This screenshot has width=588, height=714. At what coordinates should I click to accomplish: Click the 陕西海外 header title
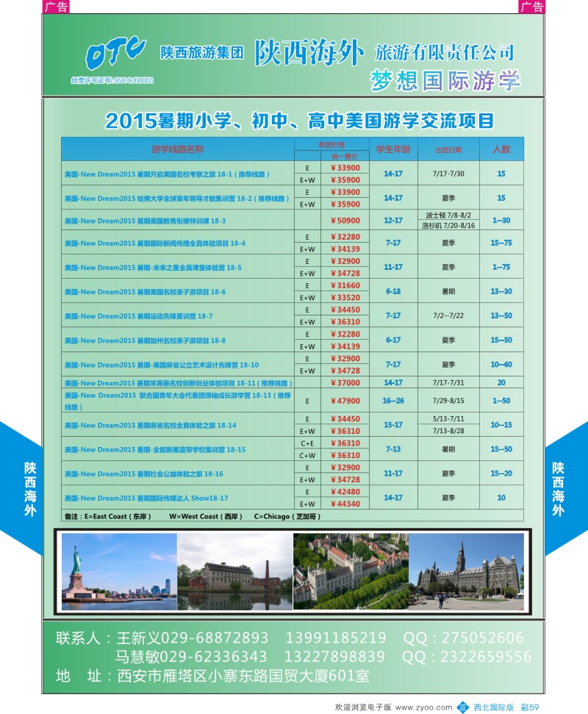pos(309,52)
